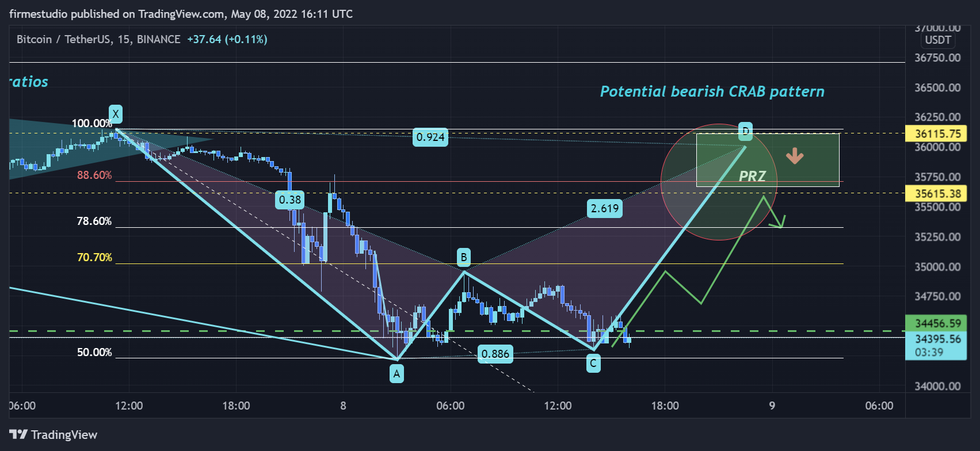Click the 88.60% Fibonacci level label
The image size is (980, 451).
(95, 175)
